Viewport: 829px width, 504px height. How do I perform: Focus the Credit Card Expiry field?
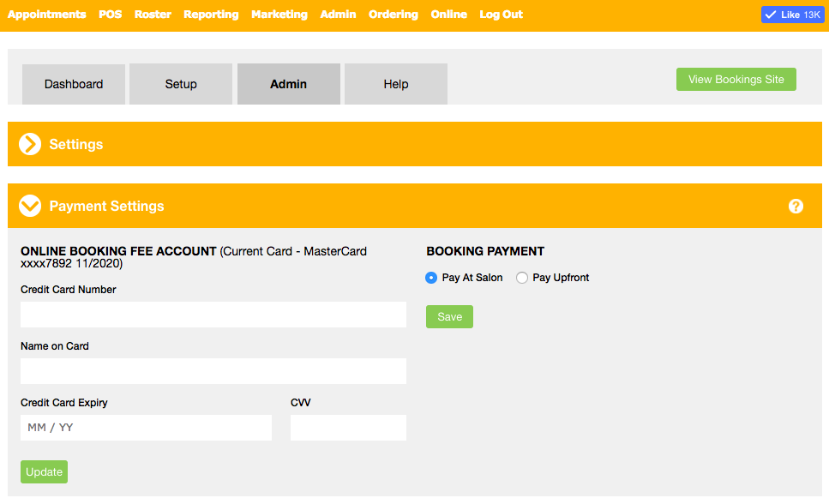click(146, 428)
